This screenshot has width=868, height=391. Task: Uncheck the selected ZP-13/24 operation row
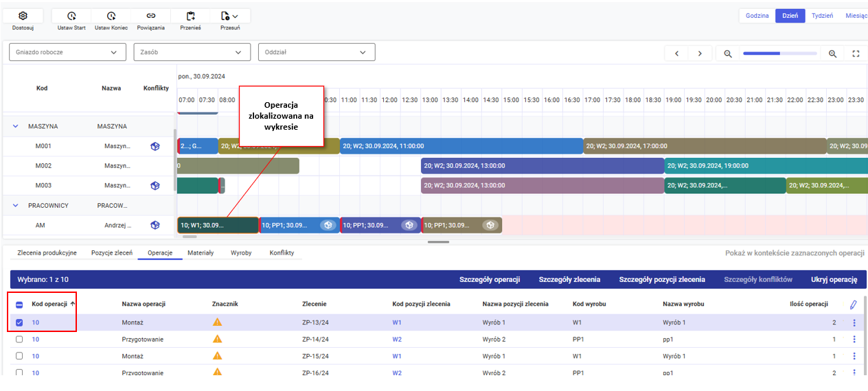tap(19, 322)
